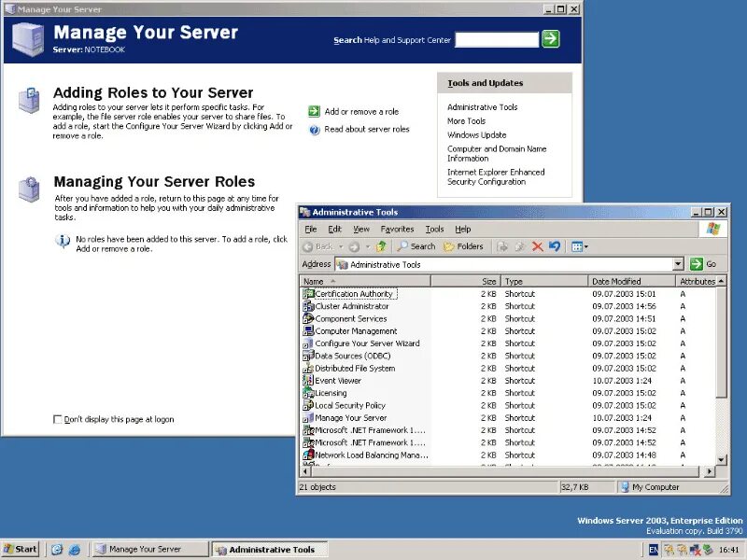This screenshot has height=560, width=747.
Task: Click the Address field showing Administrative Tools
Action: [x=504, y=264]
